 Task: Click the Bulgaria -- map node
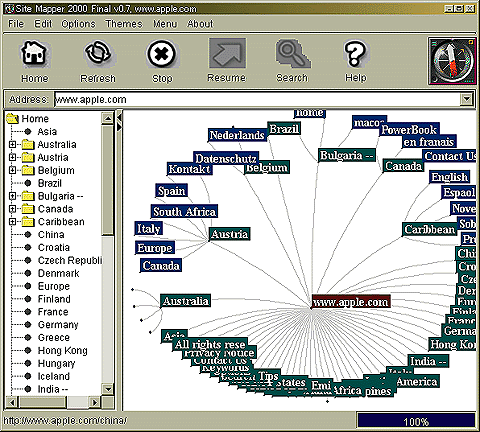pos(347,155)
